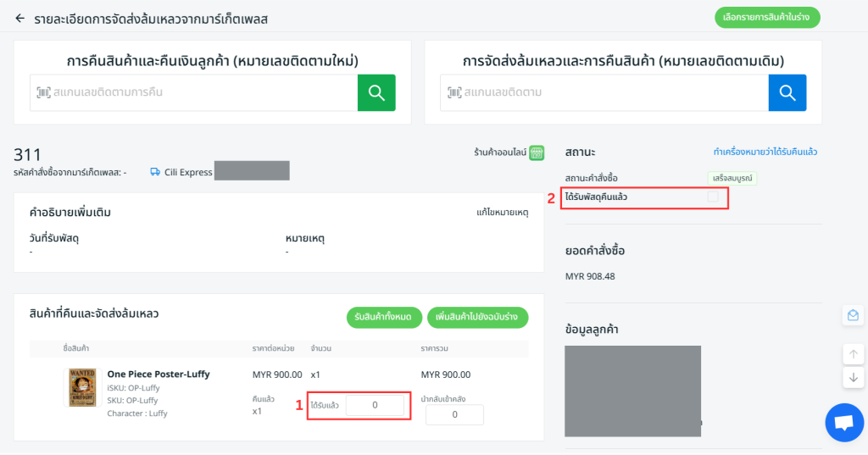
Task: Click the ได้รับแล้ว quantity field
Action: pyautogui.click(x=375, y=406)
